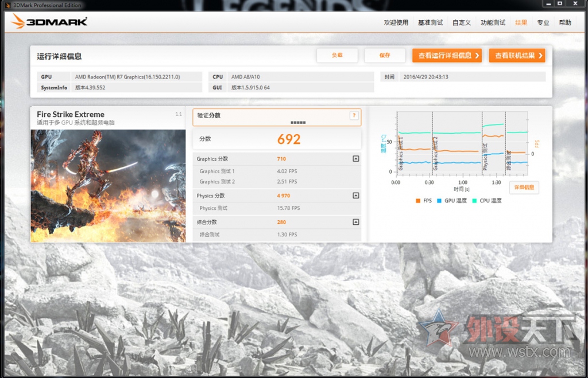Click the 综合测试 result 1.30 FPS

[x=287, y=235]
